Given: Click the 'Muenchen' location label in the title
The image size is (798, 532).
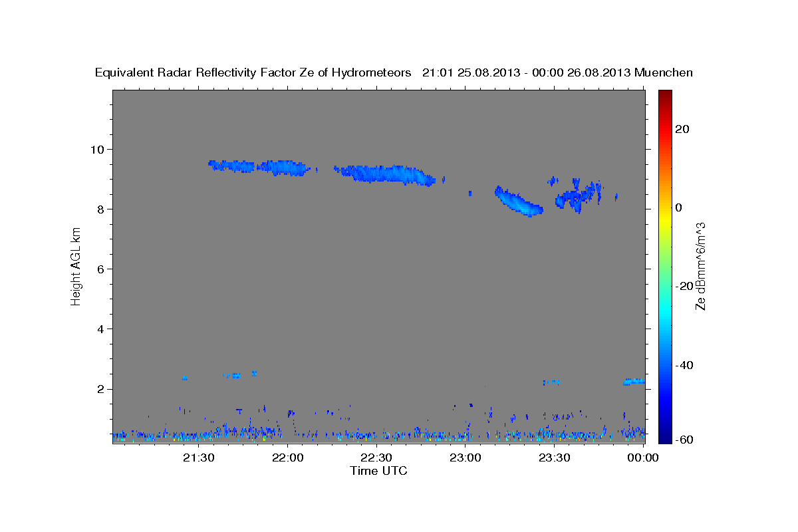Looking at the screenshot, I should (664, 72).
